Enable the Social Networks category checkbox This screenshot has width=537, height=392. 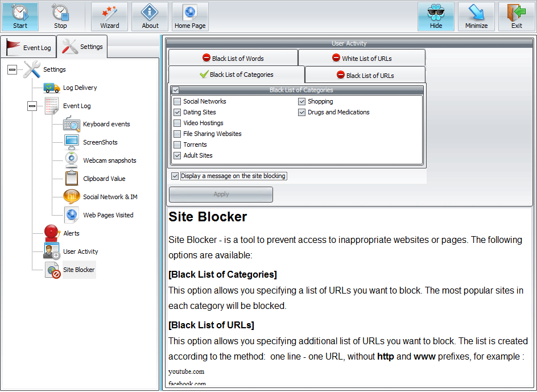(177, 101)
